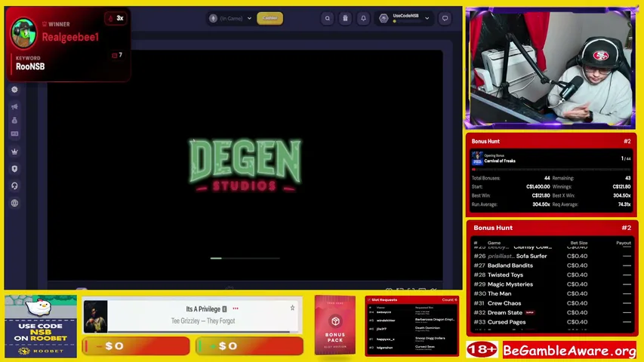Click the Carnival of Freaks bonus progress bar

point(551,169)
